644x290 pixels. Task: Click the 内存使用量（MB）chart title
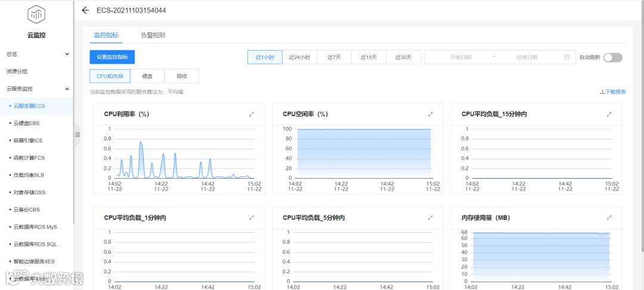(x=485, y=218)
